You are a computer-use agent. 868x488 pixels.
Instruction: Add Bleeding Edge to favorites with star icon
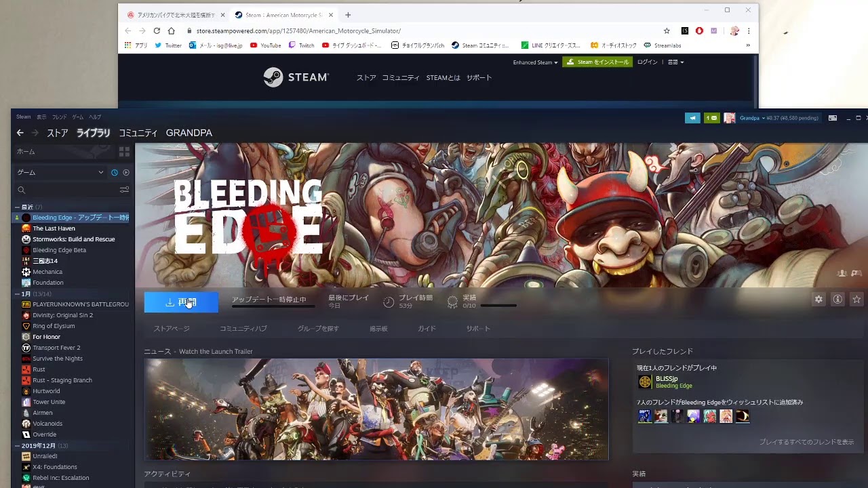point(856,299)
